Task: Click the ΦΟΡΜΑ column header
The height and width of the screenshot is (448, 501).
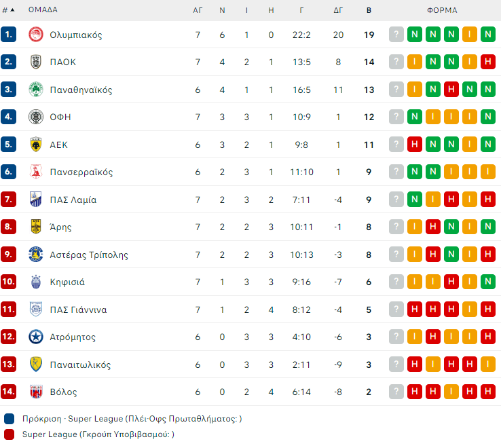Action: click(442, 10)
